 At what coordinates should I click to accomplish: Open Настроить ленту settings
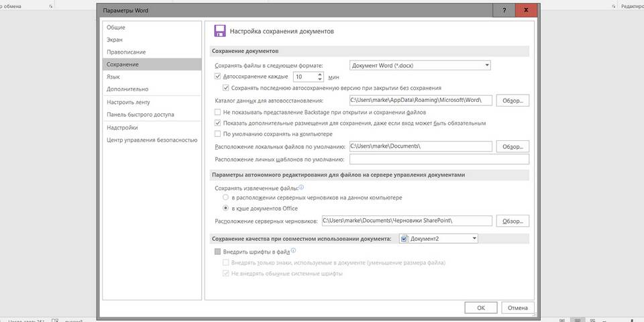[x=152, y=102]
